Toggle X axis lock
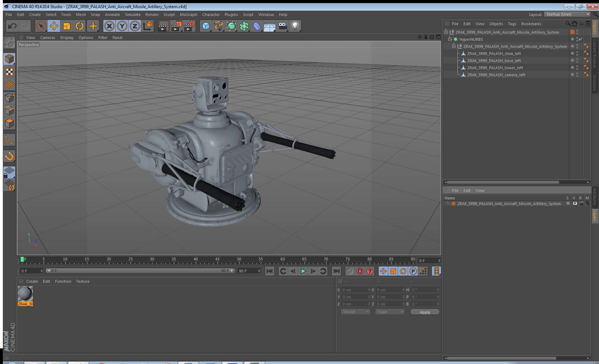This screenshot has height=364, width=599. [x=109, y=26]
